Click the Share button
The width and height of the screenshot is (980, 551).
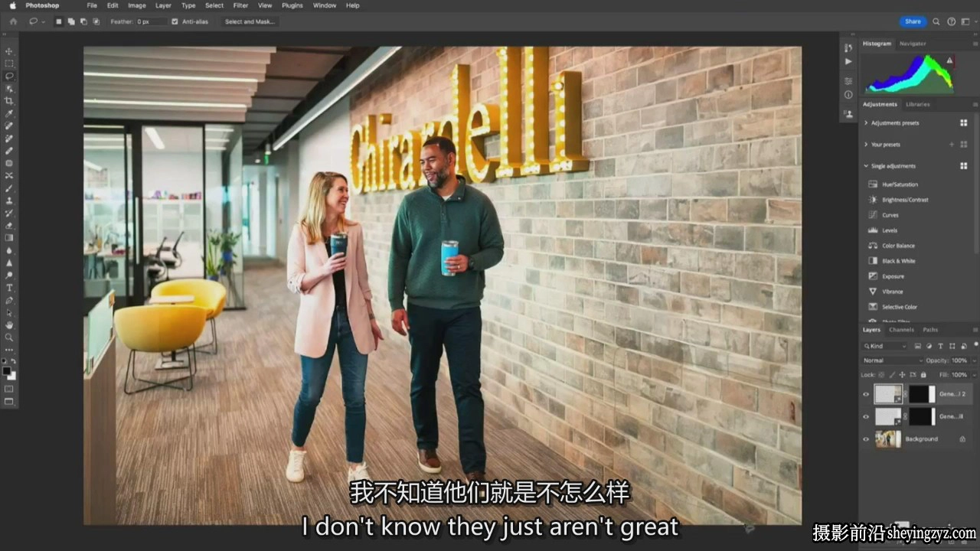913,21
